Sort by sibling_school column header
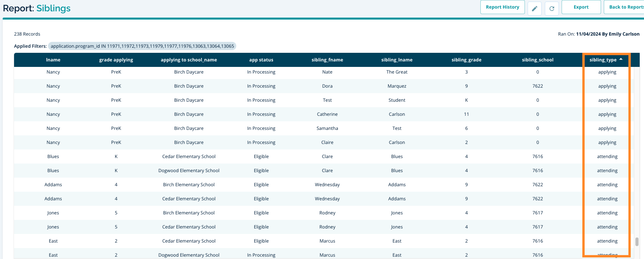Screen dimensions: 644x259 [537, 60]
